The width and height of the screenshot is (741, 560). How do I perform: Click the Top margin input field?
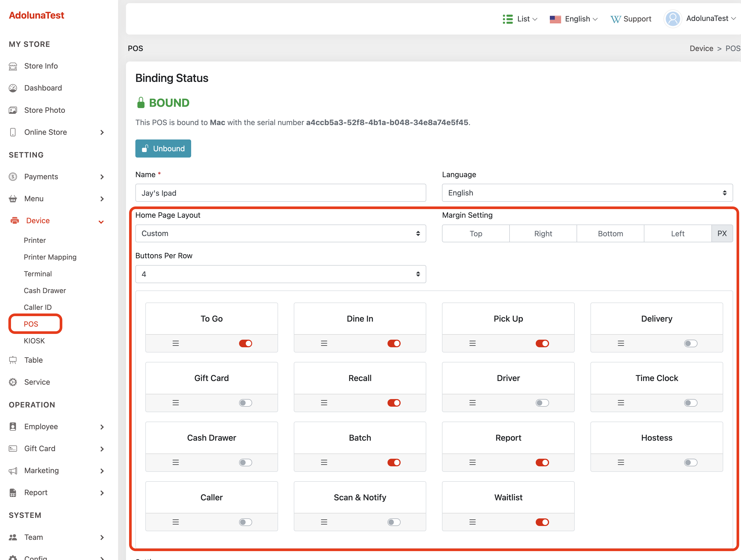point(476,234)
